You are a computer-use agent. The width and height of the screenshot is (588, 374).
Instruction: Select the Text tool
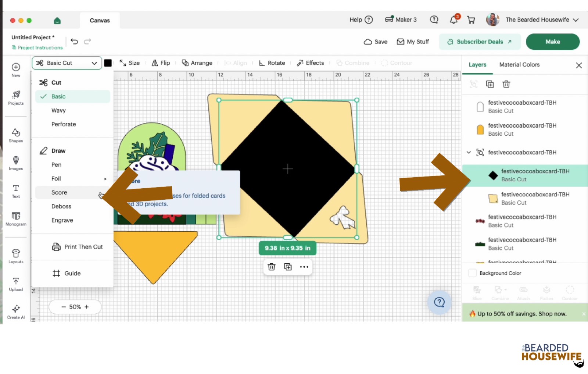click(x=16, y=191)
